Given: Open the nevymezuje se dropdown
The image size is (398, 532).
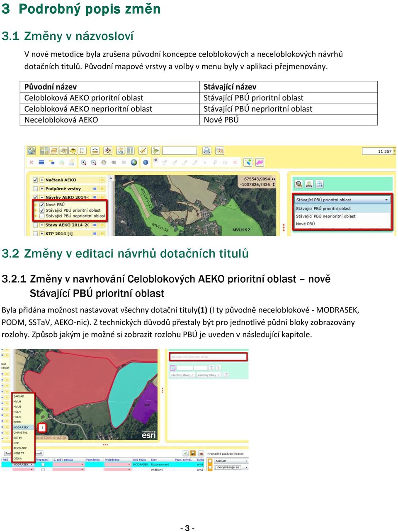Looking at the screenshot, I should (x=231, y=467).
